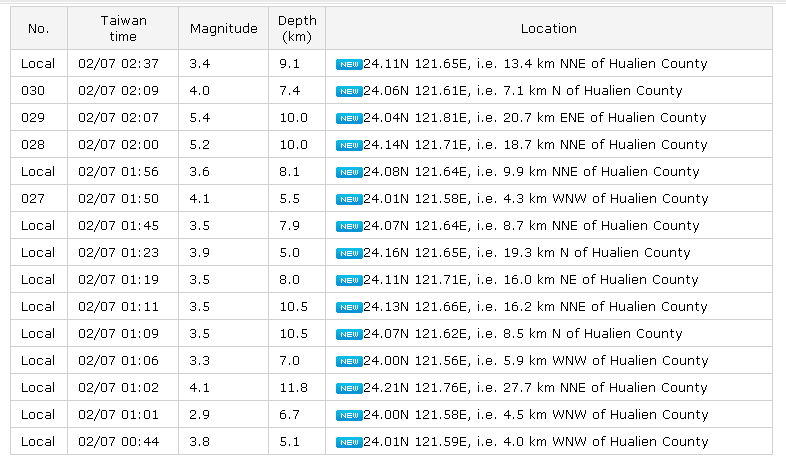Click the NEW badge in the 02/07 01:11 row
The height and width of the screenshot is (462, 786).
coord(349,308)
